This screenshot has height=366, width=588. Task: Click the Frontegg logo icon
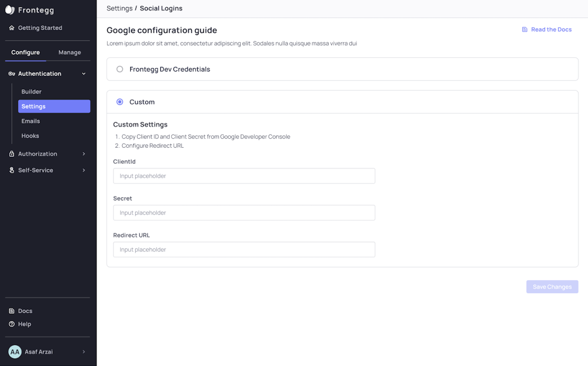10,10
